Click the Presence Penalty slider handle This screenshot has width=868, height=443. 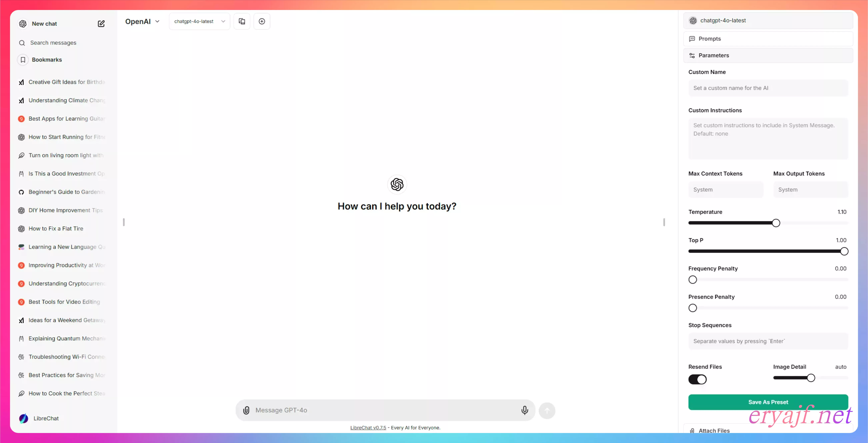tap(692, 308)
